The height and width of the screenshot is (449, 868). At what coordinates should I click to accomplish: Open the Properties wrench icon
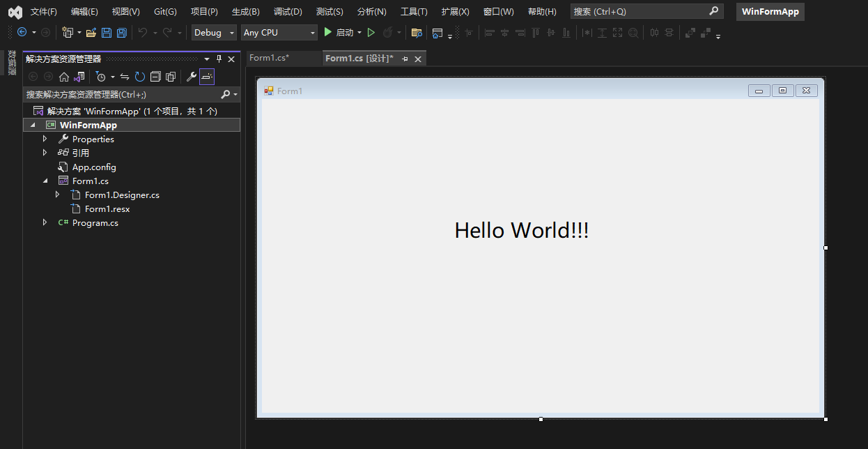[x=193, y=77]
